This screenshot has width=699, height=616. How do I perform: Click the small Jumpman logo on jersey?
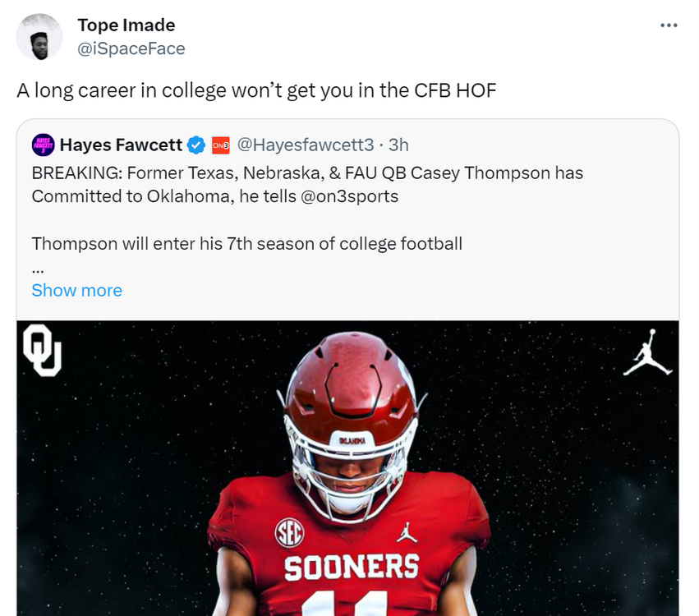[x=406, y=532]
